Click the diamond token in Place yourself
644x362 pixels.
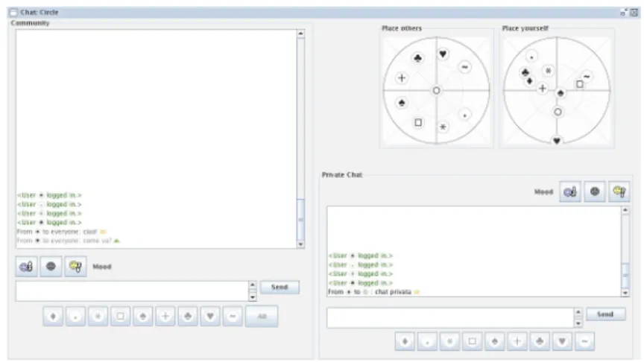click(x=530, y=81)
